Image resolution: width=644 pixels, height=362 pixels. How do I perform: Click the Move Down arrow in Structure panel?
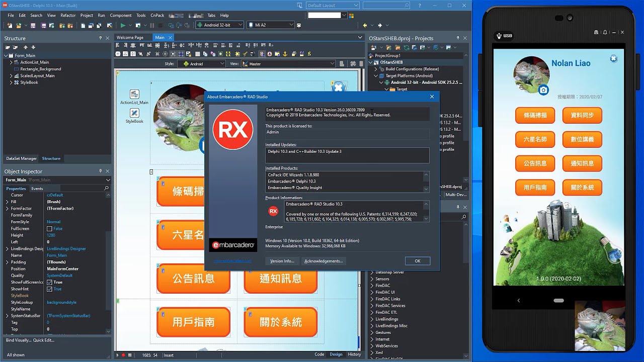pos(32,47)
